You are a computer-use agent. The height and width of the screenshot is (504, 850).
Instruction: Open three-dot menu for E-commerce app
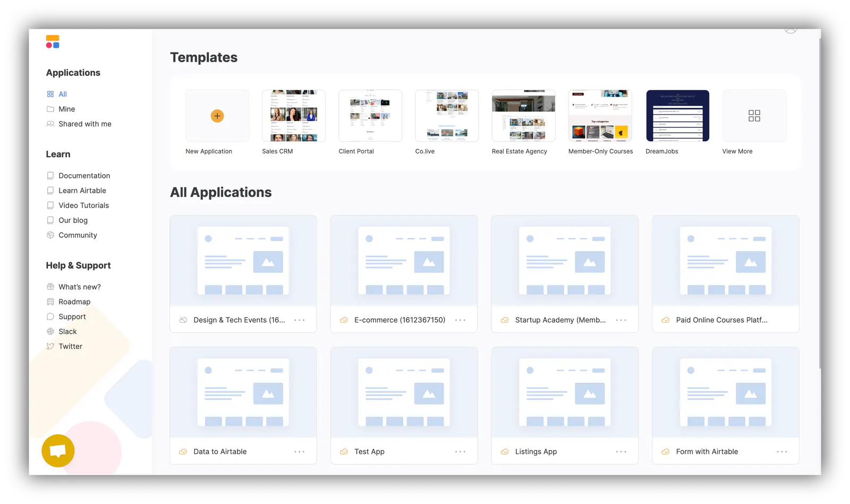click(461, 320)
